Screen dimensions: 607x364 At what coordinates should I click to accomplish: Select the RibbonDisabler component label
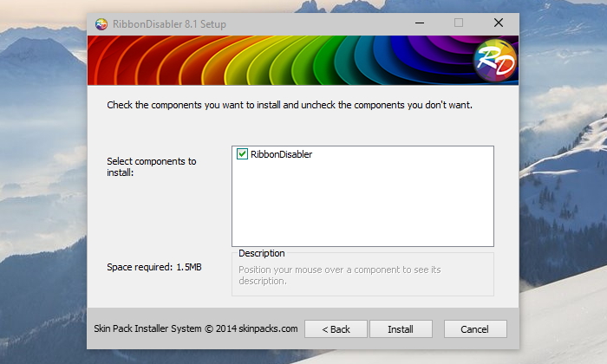281,154
